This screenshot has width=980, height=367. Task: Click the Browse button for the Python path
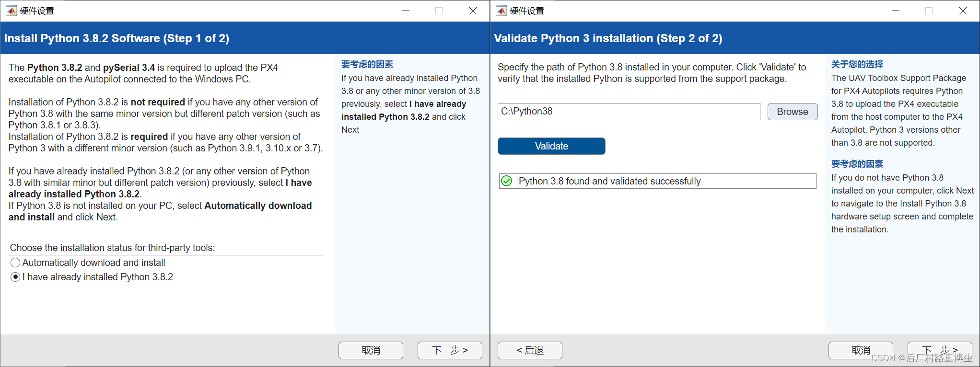793,112
